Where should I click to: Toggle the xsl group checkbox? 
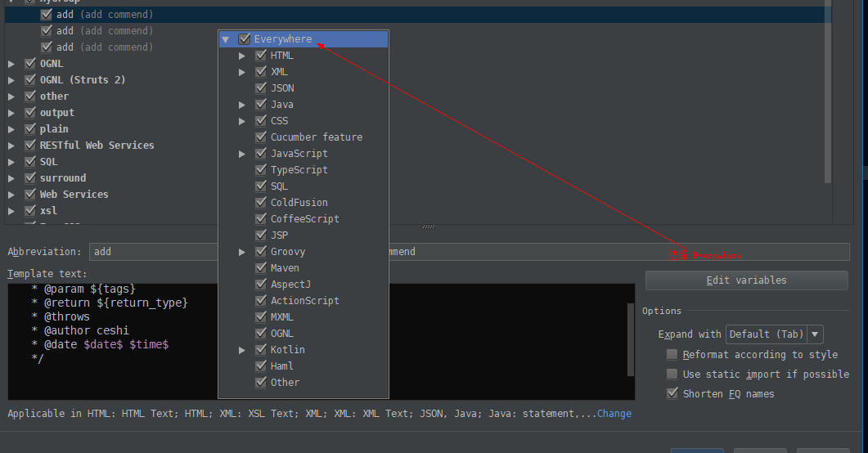[x=30, y=211]
